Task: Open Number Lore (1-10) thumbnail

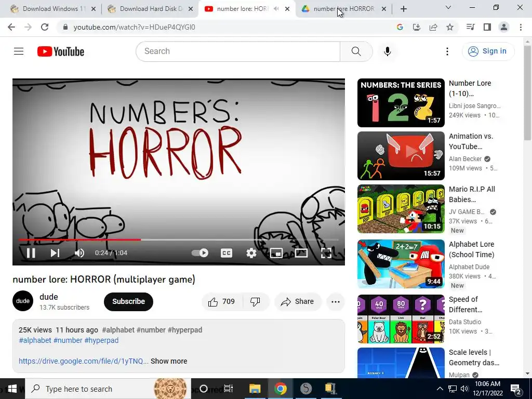Action: click(401, 103)
